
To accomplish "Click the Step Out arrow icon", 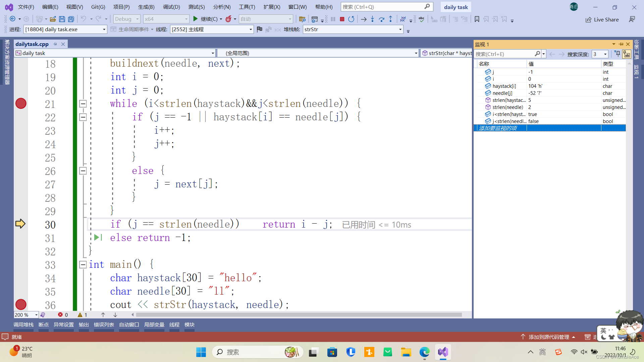I will pos(390,19).
